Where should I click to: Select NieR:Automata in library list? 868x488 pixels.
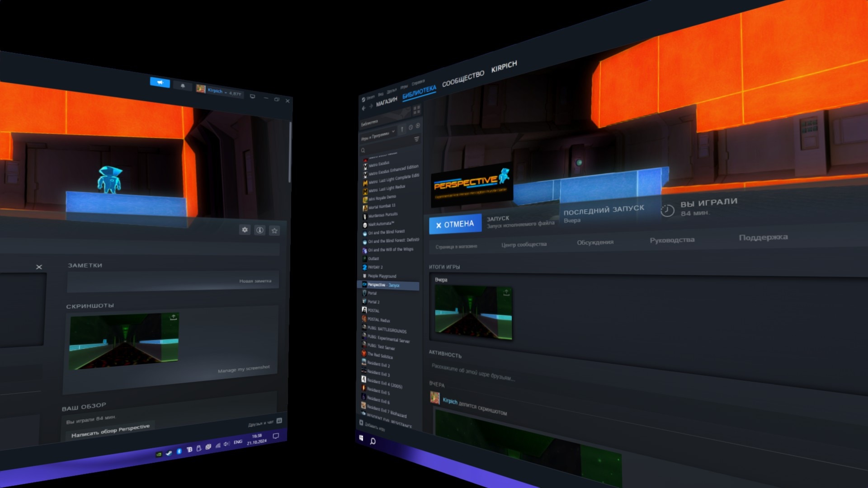point(379,224)
